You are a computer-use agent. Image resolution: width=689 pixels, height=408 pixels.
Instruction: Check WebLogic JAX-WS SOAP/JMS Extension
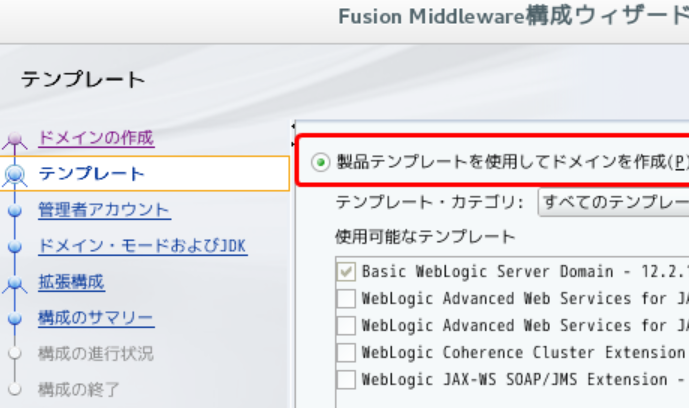point(346,379)
